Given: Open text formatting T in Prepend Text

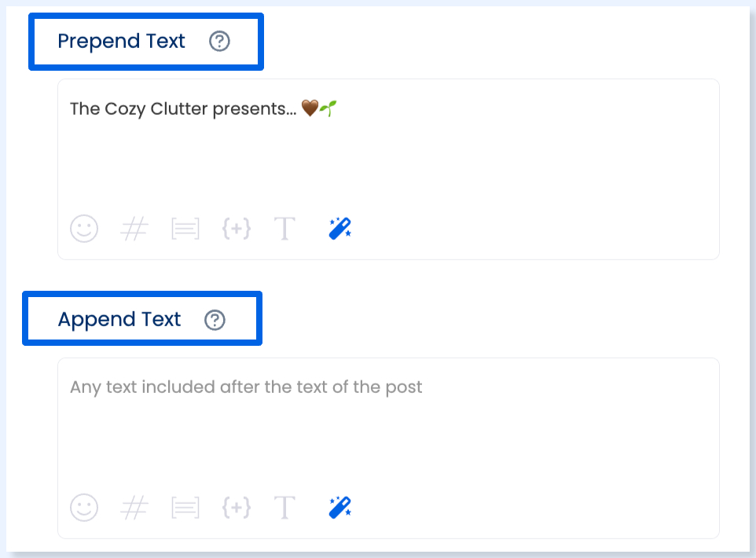Looking at the screenshot, I should (x=284, y=228).
